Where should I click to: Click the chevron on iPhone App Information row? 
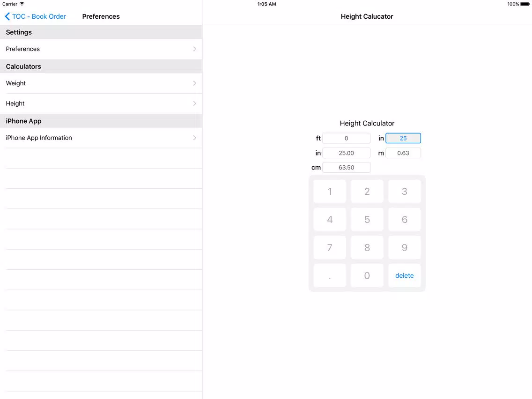(194, 138)
